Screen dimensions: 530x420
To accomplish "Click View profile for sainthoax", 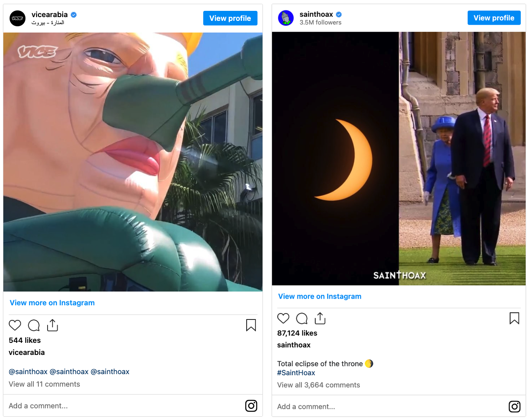I will pyautogui.click(x=494, y=18).
